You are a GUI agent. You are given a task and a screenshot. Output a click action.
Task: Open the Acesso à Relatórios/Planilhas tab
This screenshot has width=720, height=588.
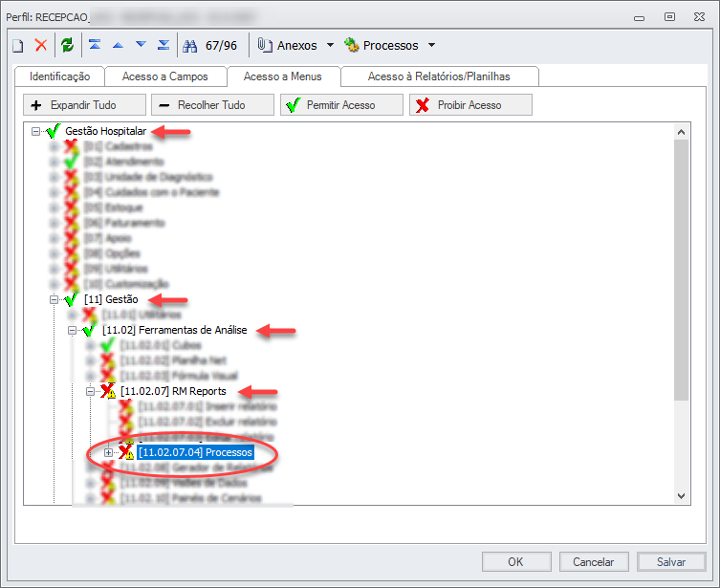point(439,76)
